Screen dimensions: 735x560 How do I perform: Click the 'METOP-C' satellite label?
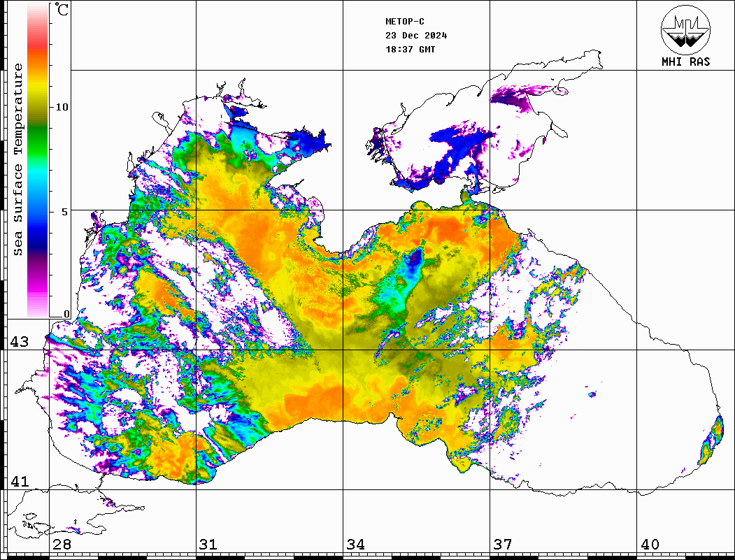[x=405, y=22]
